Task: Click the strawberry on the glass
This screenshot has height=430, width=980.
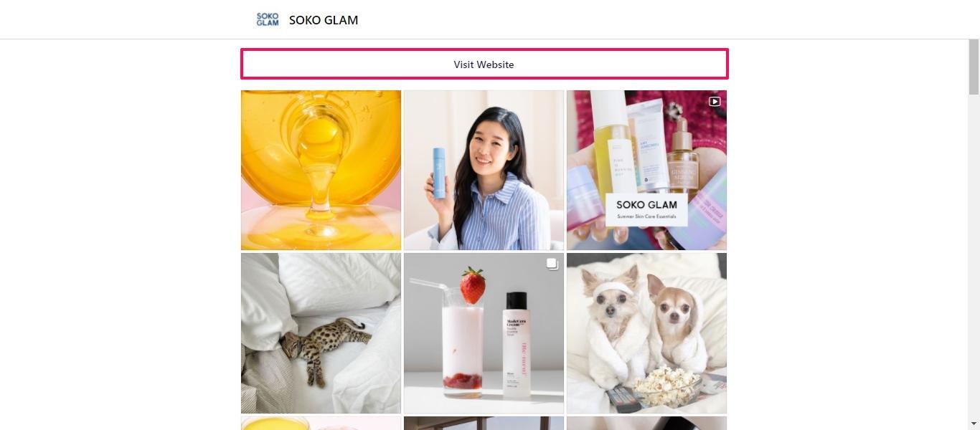Action: (473, 285)
